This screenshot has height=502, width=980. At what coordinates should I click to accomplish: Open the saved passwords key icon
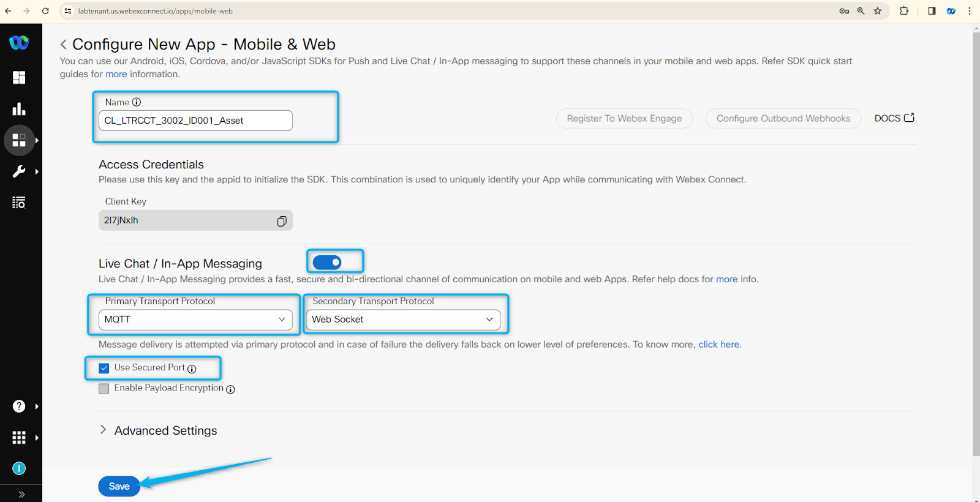[844, 11]
